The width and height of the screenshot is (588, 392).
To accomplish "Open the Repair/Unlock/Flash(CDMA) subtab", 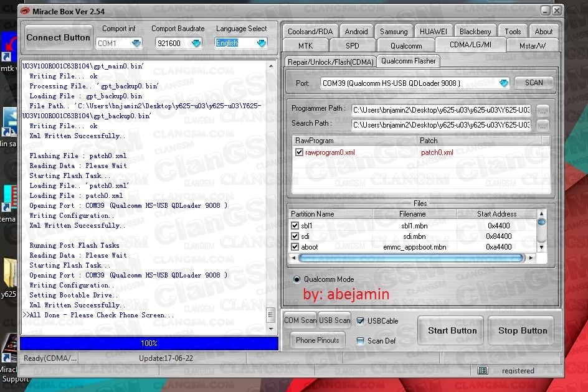I will coord(330,62).
